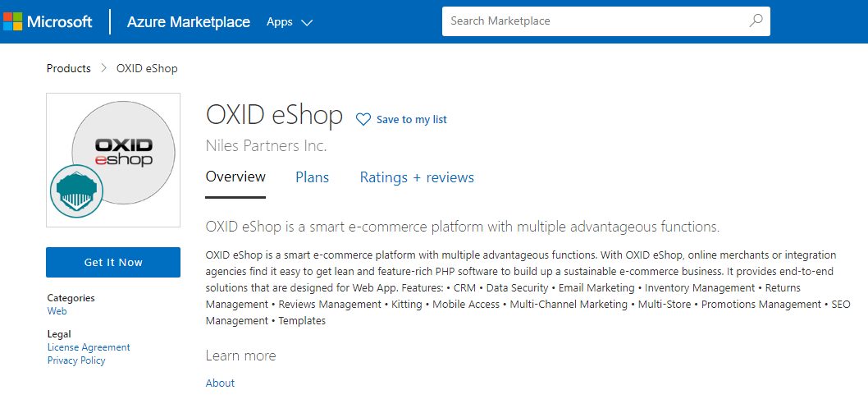The height and width of the screenshot is (413, 868).
Task: Click the heart icon to save
Action: pos(363,120)
